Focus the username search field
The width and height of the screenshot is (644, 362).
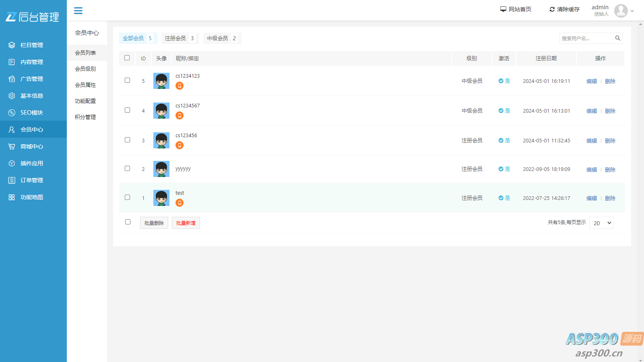[586, 38]
